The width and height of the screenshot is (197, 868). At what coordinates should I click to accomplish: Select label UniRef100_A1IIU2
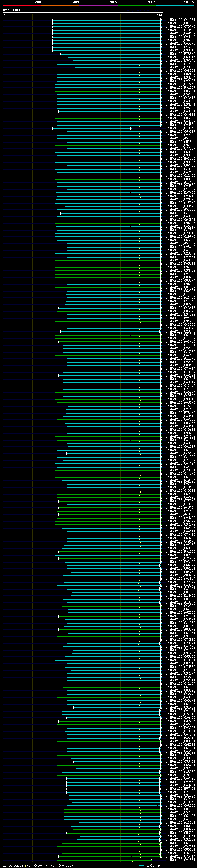coord(180,822)
